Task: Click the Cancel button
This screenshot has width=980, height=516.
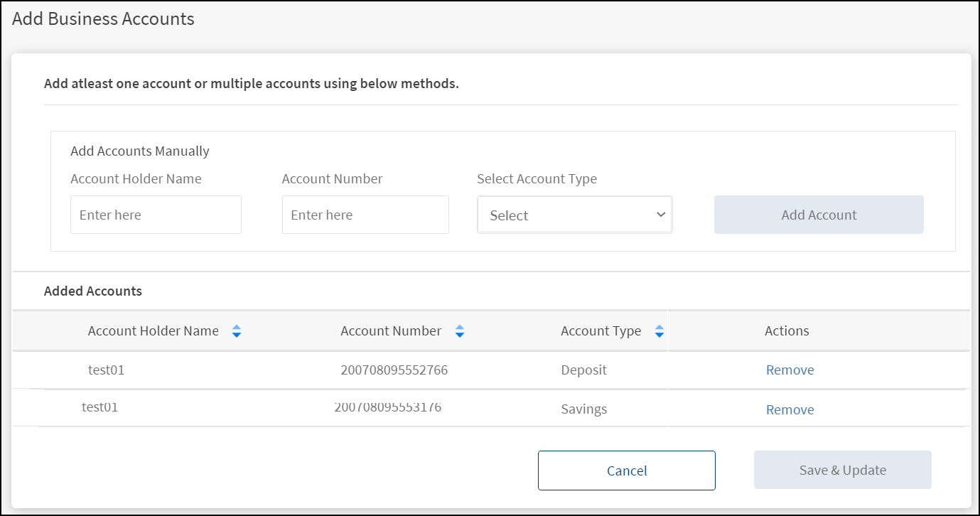Action: (626, 471)
